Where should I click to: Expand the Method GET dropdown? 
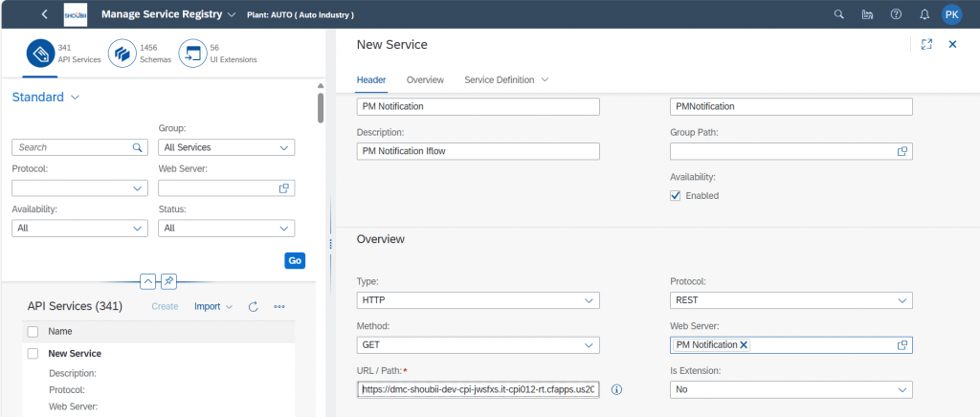[x=479, y=345]
